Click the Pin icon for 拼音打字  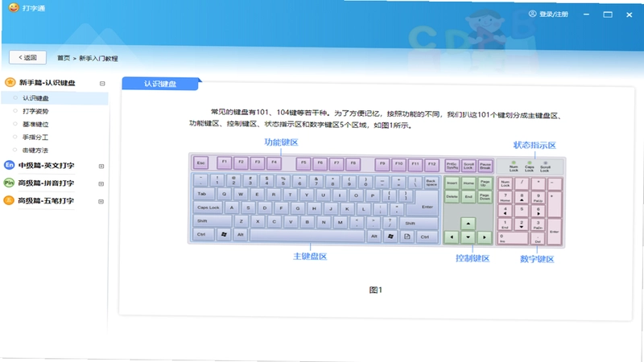tap(9, 183)
